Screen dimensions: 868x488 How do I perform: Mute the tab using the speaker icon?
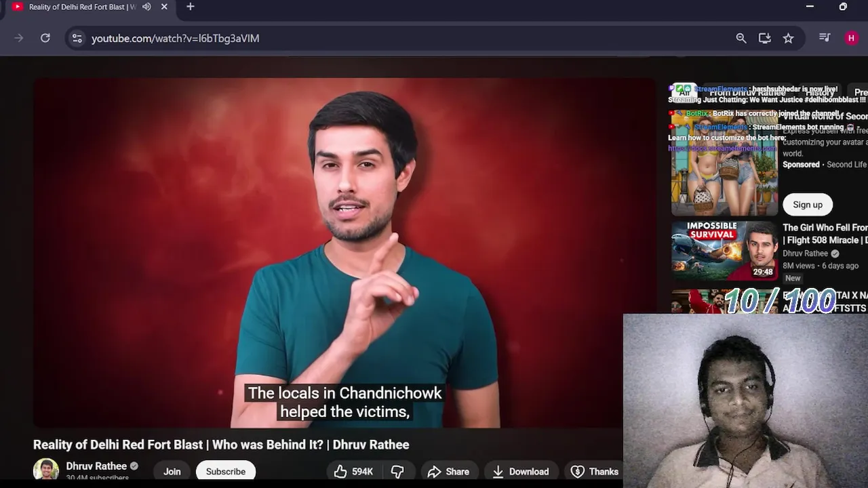[146, 7]
